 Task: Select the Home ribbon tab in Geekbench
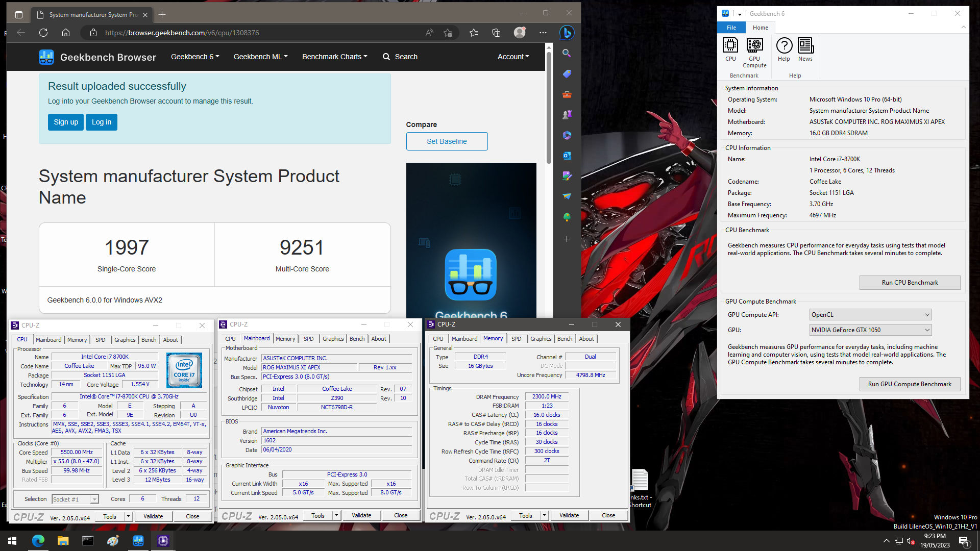pos(761,28)
